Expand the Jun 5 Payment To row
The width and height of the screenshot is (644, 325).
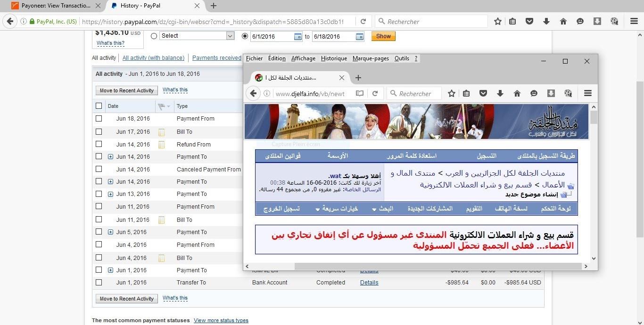[110, 232]
